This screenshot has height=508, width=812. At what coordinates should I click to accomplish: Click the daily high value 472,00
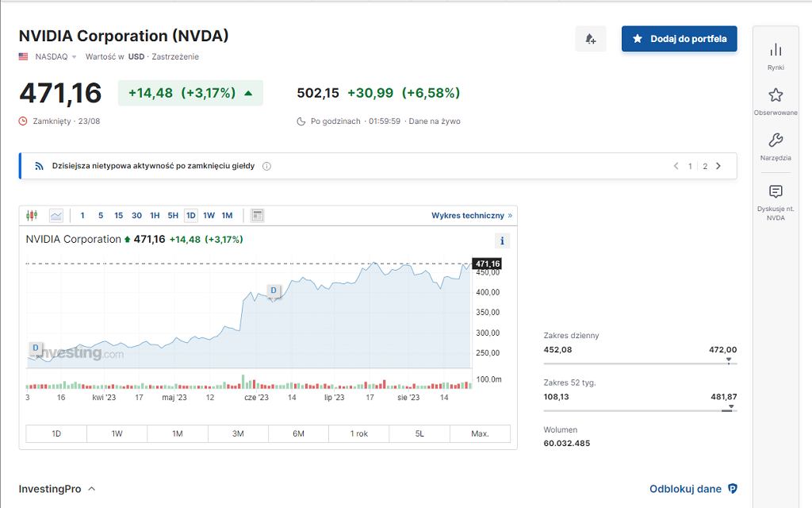tap(723, 349)
